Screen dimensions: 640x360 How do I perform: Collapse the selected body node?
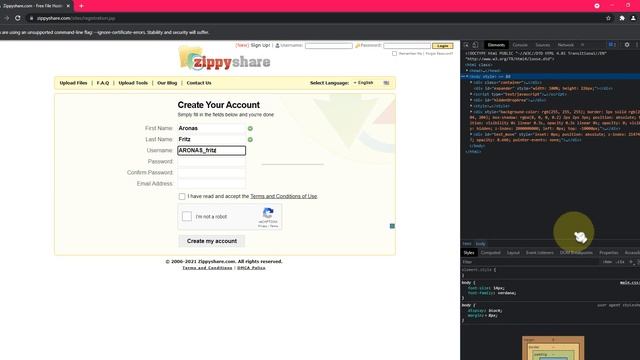coord(467,77)
